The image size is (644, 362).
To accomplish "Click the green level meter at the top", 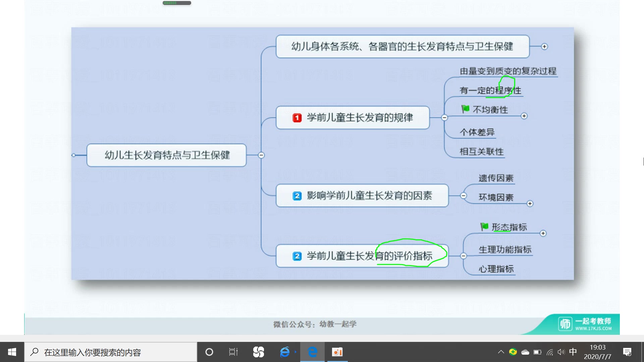I will 177,3.
